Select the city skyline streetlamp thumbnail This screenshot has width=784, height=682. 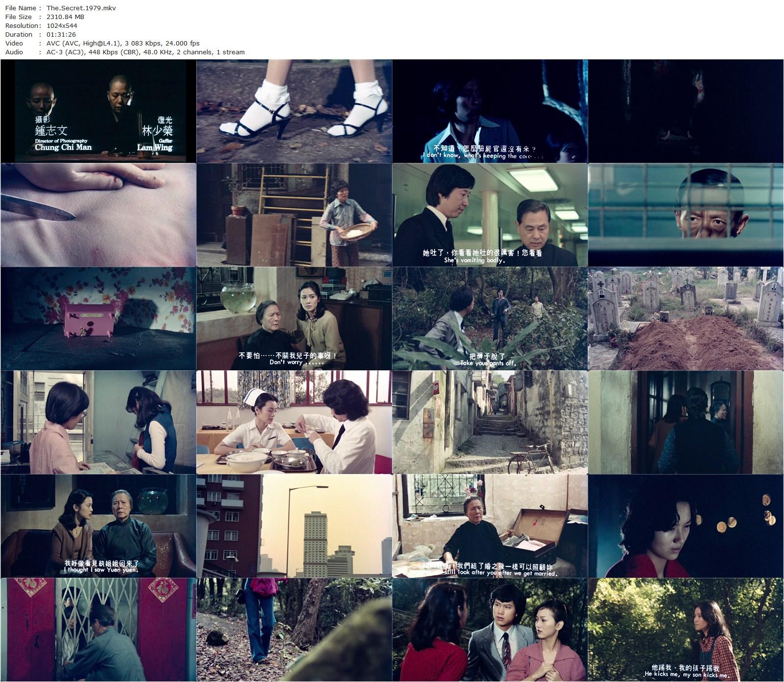click(x=294, y=526)
